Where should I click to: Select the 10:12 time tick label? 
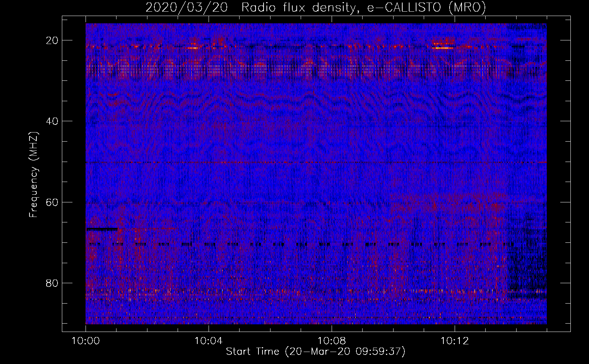tap(455, 341)
